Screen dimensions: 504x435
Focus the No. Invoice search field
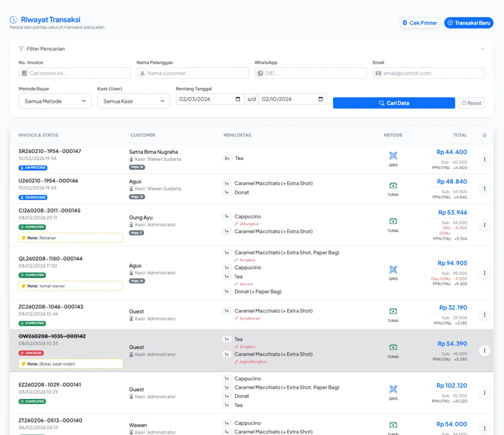[79, 73]
